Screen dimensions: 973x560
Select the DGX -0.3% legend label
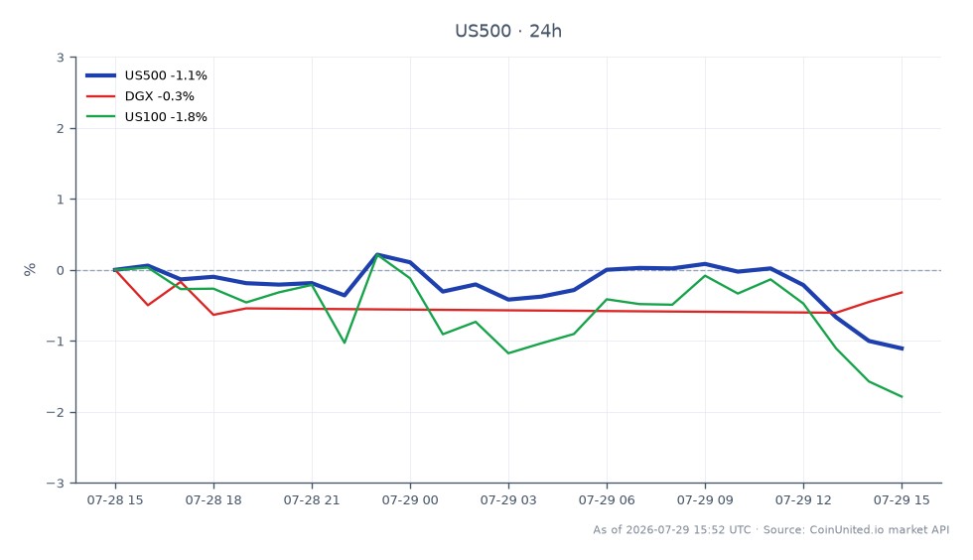[160, 96]
